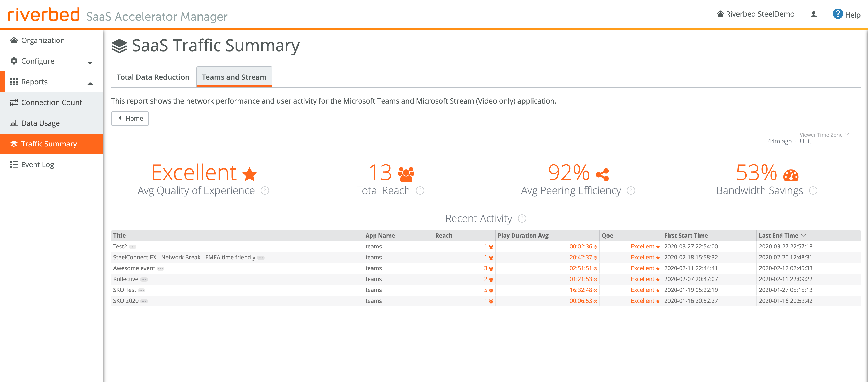Click last end time 2020-02-12 02:45:33
868x382 pixels.
786,268
